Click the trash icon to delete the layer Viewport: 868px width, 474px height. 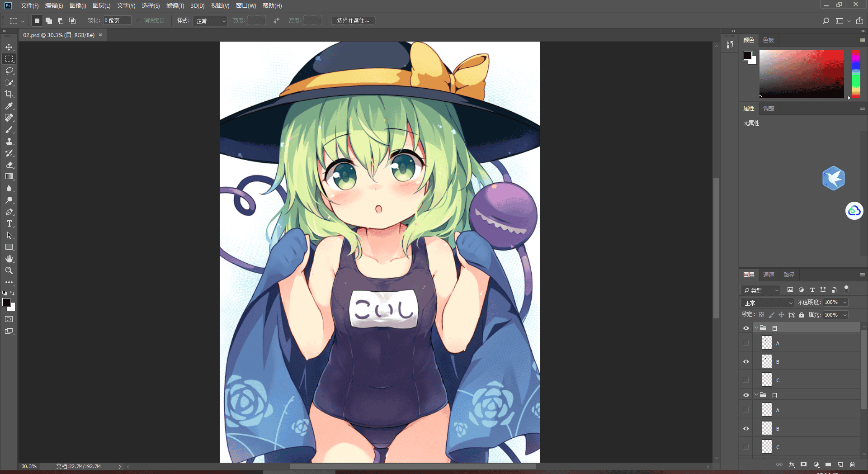[852, 465]
